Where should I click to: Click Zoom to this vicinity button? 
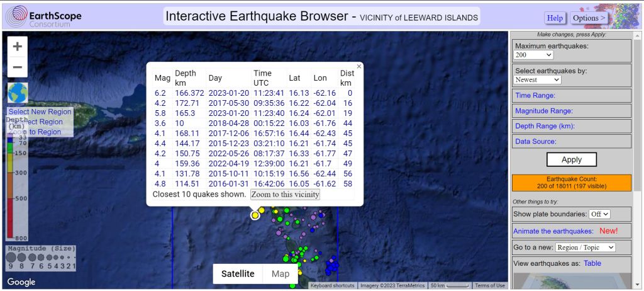[285, 195]
